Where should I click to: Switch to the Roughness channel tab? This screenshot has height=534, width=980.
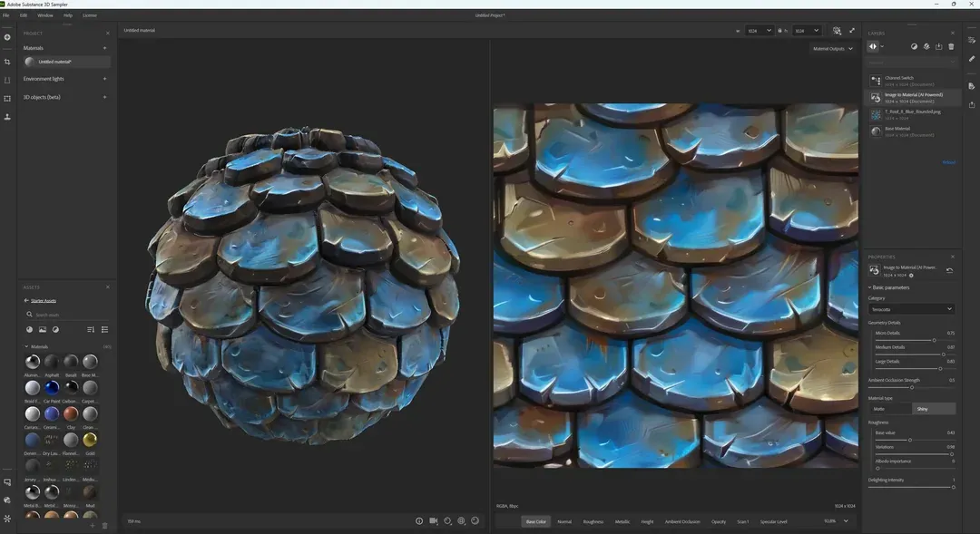tap(593, 521)
